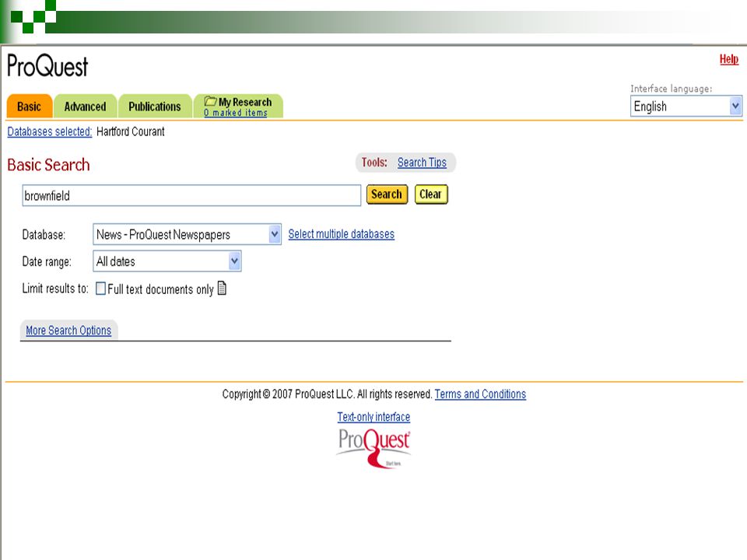Enable Full text documents only checkbox

[x=100, y=289]
